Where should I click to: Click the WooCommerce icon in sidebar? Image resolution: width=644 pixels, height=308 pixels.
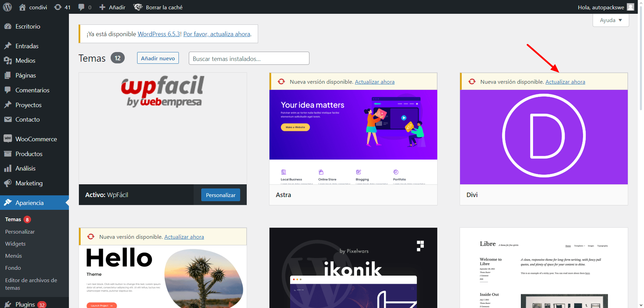pos(8,138)
